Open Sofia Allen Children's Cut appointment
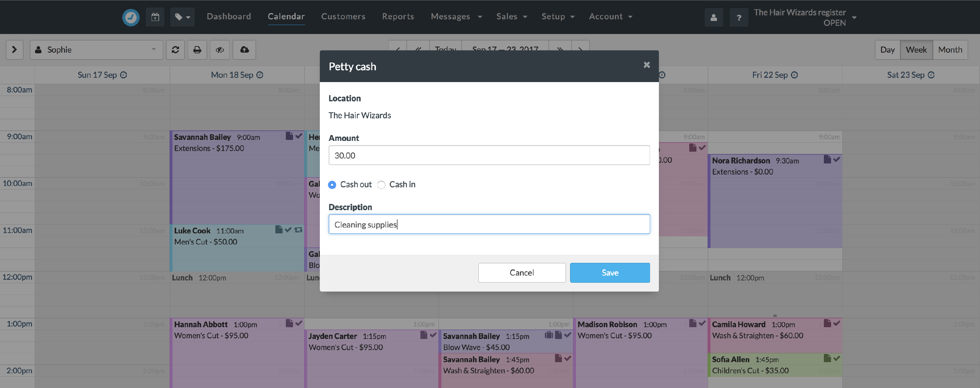 click(x=775, y=365)
